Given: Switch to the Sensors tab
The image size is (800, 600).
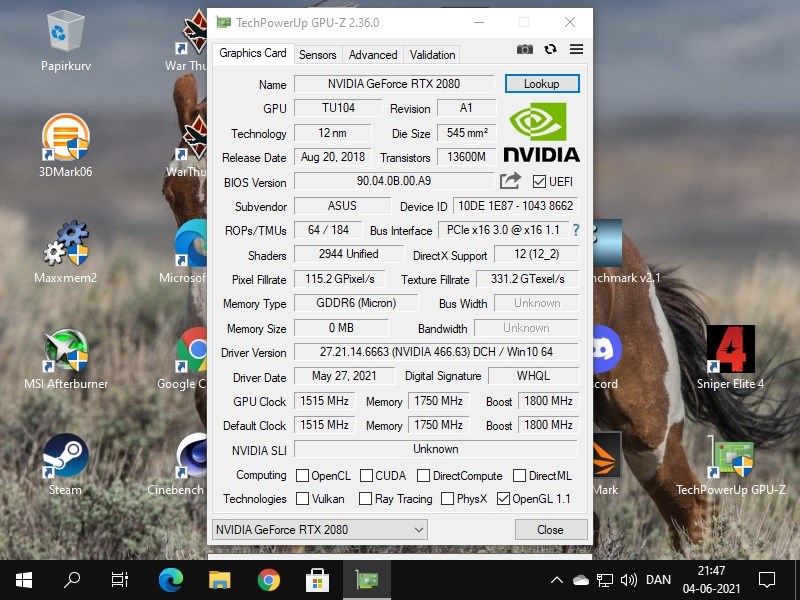Looking at the screenshot, I should pyautogui.click(x=317, y=55).
